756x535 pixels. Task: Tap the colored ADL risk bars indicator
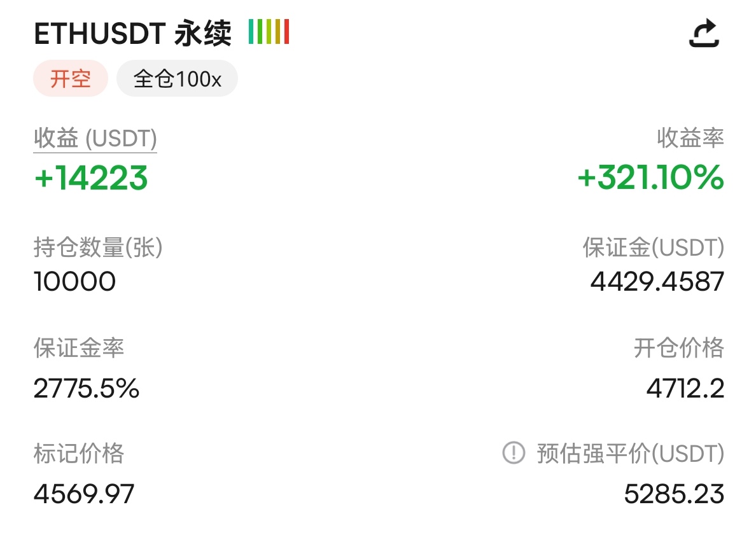(x=269, y=32)
